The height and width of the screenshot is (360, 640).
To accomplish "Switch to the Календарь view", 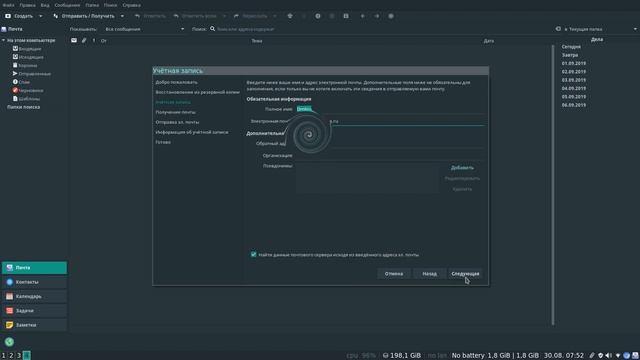I will click(x=34, y=296).
